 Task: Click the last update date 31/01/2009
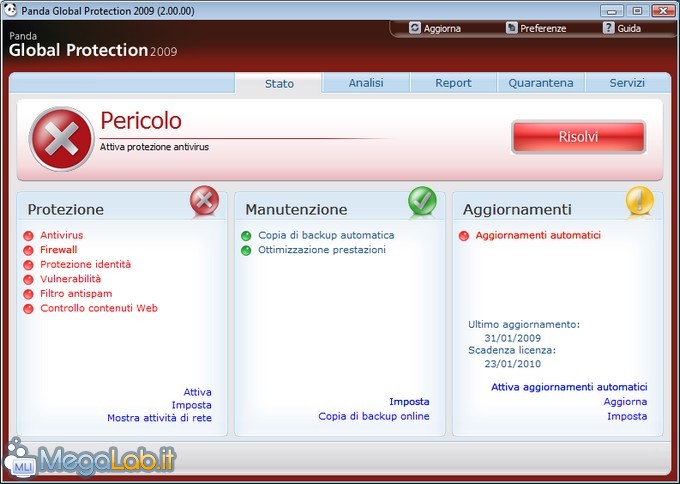[x=513, y=338]
